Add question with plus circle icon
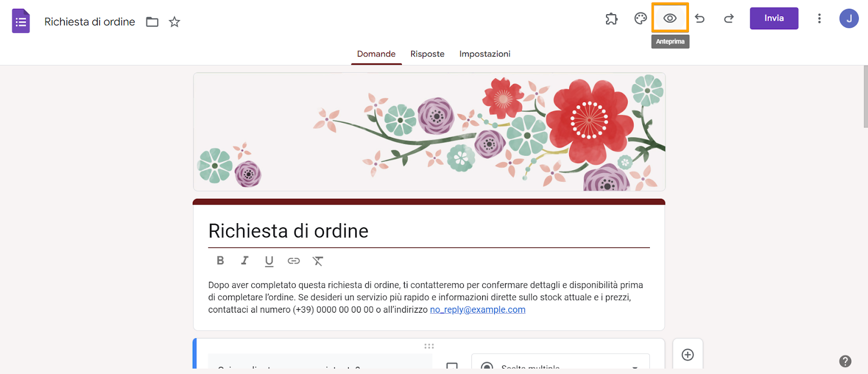This screenshot has width=868, height=374. (688, 354)
